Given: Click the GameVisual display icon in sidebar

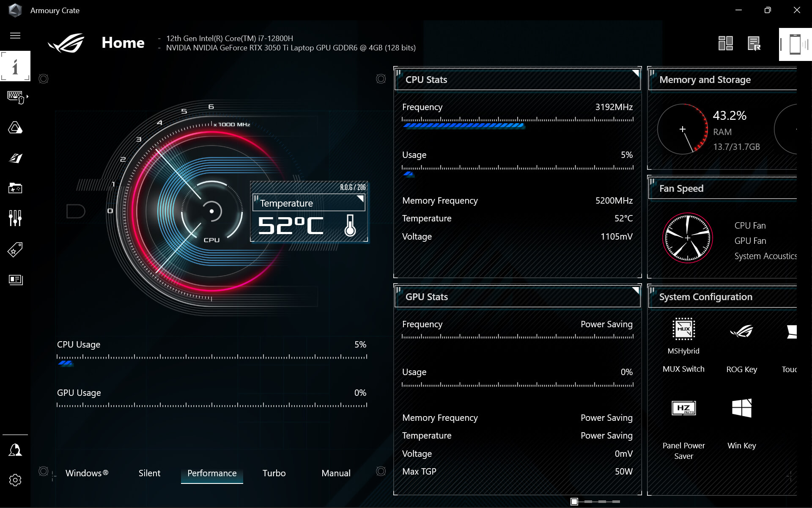Looking at the screenshot, I should (15, 159).
